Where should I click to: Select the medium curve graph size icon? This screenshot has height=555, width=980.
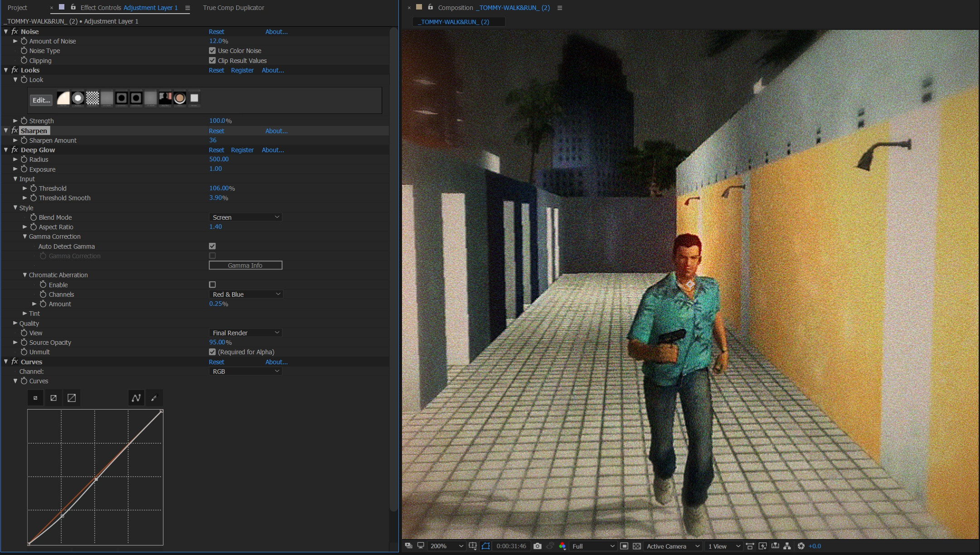pyautogui.click(x=53, y=398)
